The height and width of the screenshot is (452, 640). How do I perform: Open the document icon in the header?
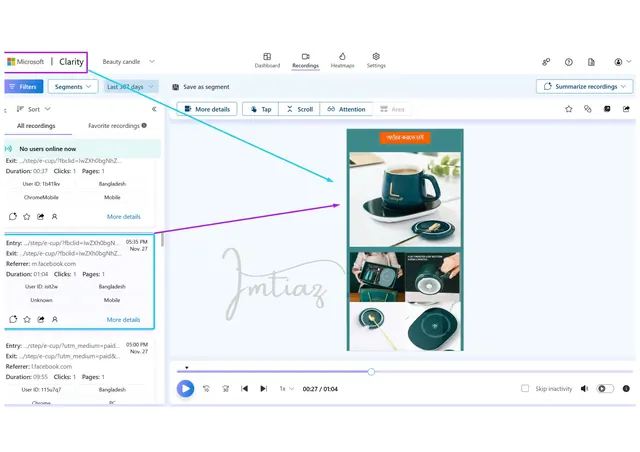tap(591, 62)
